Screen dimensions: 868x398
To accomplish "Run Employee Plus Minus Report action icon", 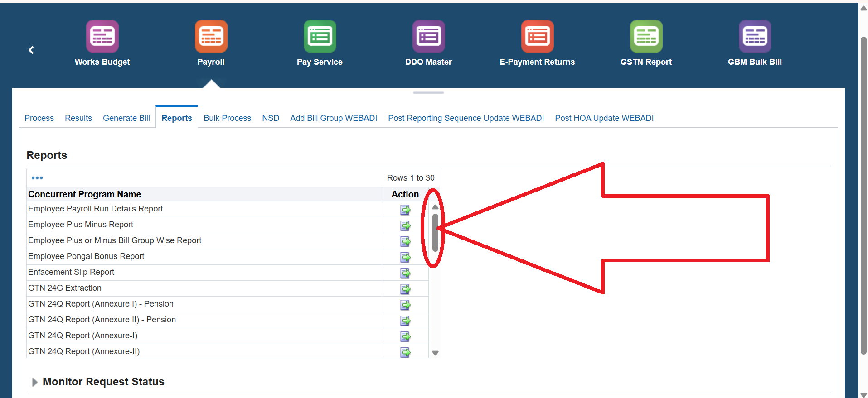I will pos(405,225).
